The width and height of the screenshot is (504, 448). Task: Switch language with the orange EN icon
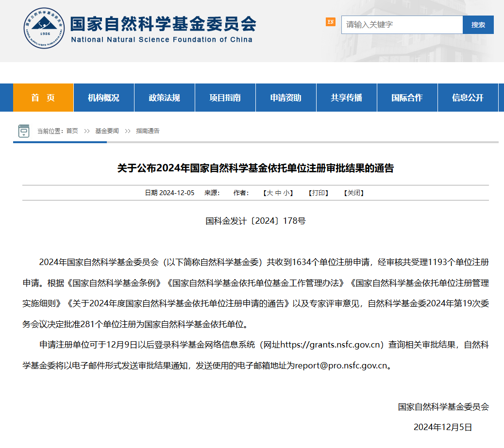coord(330,22)
